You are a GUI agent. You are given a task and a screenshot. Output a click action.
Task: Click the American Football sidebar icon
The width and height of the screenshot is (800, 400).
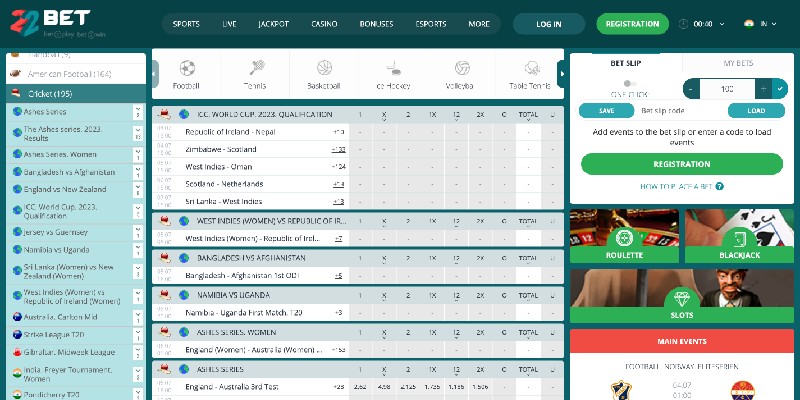coord(15,73)
